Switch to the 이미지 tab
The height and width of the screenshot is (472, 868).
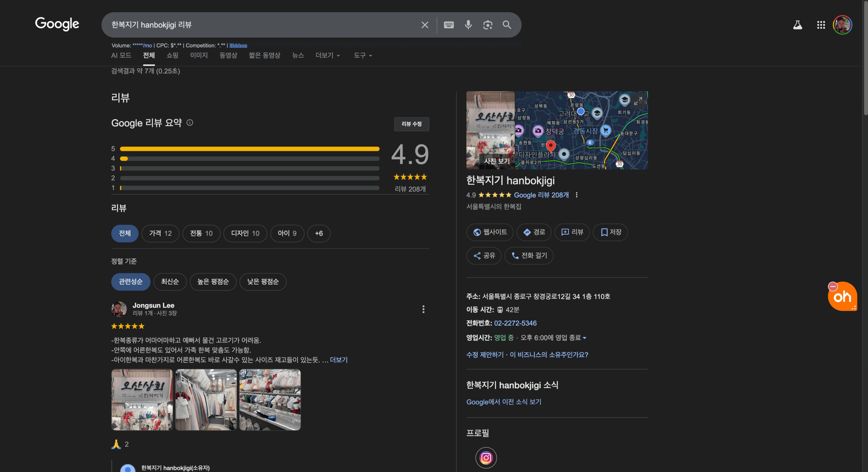199,55
